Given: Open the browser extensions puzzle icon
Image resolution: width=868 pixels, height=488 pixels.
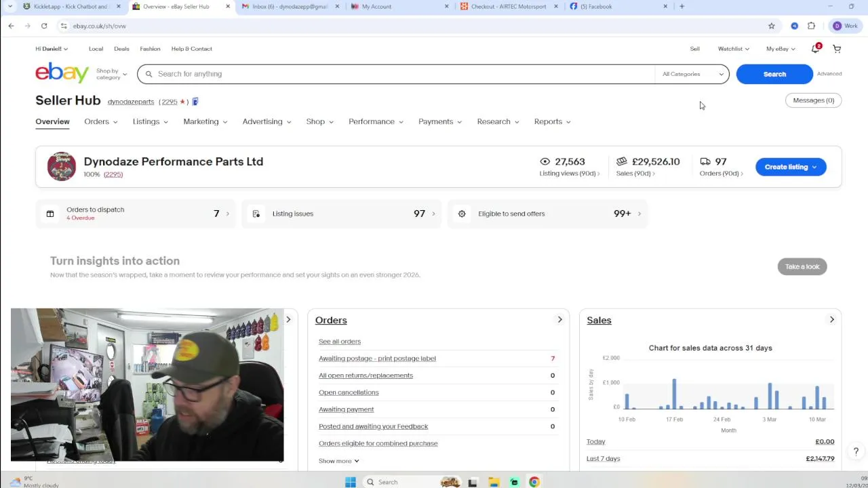Looking at the screenshot, I should [x=811, y=26].
